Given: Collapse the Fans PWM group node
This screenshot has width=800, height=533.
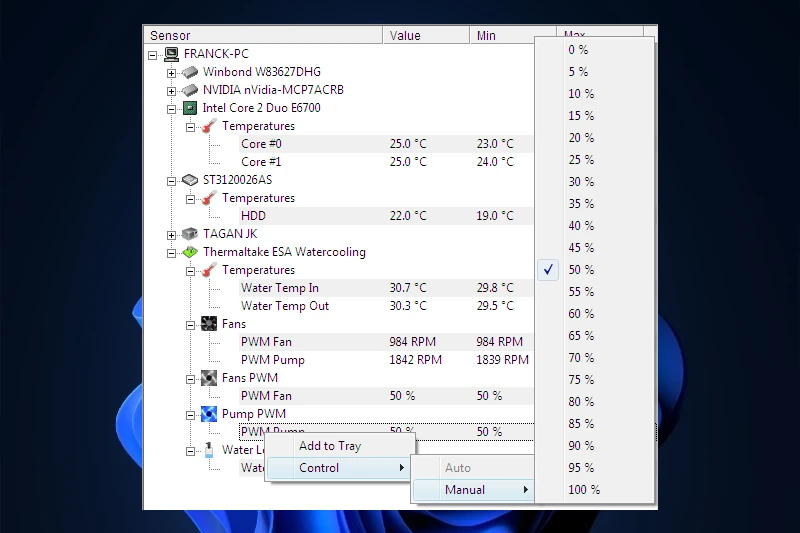Looking at the screenshot, I should coord(190,379).
